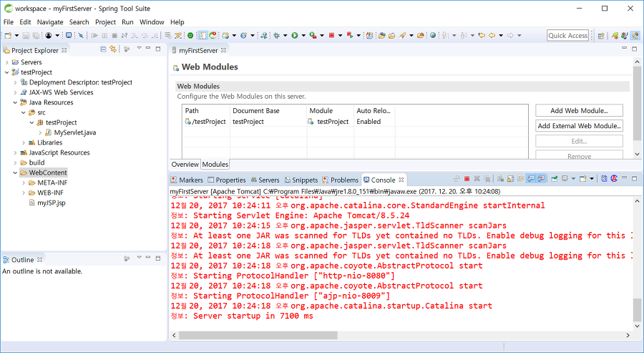644x353 pixels.
Task: Click Add External Web Module... button
Action: tap(579, 126)
